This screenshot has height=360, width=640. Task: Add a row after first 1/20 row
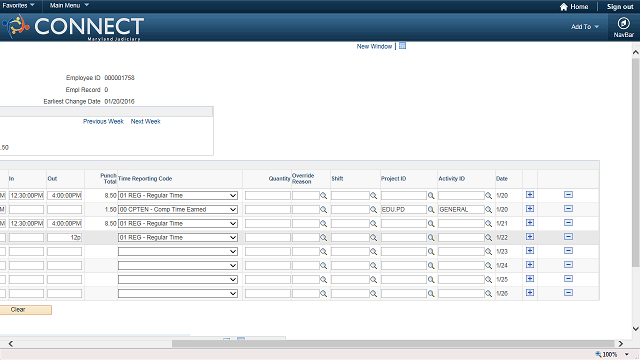[x=530, y=195]
